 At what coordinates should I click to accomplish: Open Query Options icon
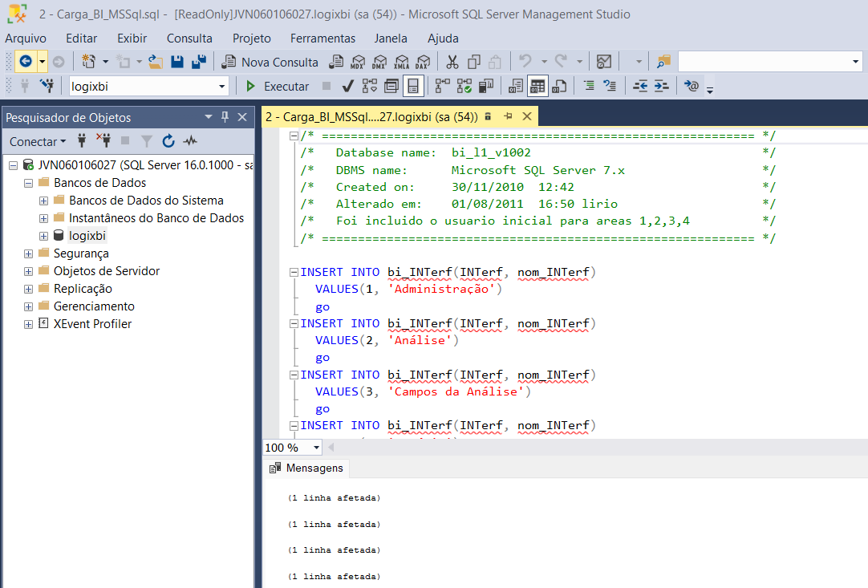(x=391, y=86)
